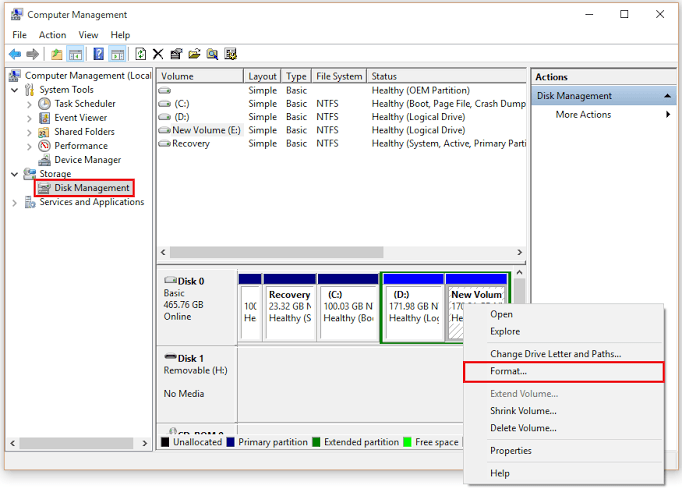Expand the Shared Folders node arrow

coord(29,132)
